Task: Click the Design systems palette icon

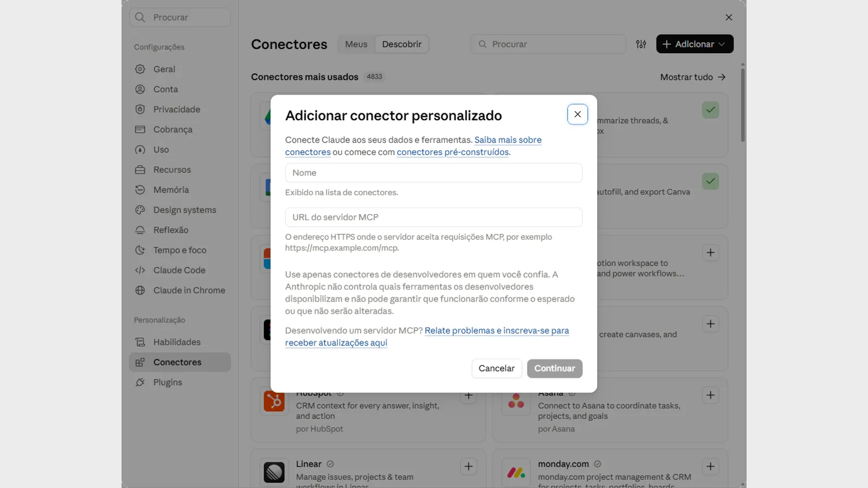Action: (140, 210)
